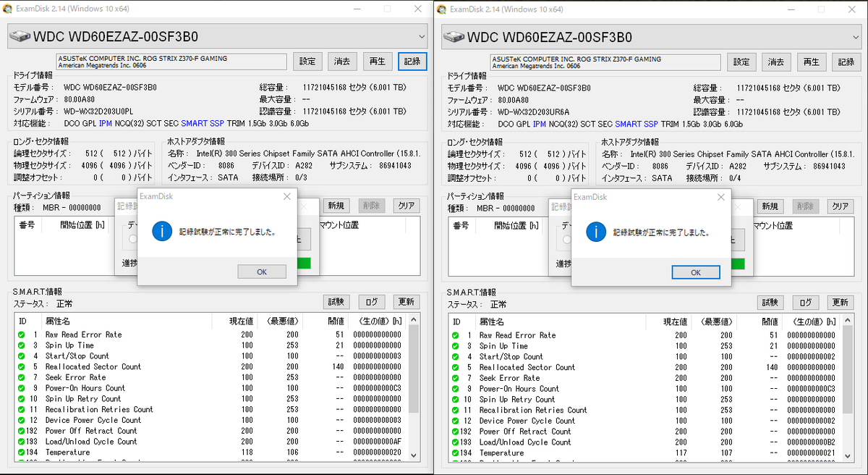Click the 消去 button in the left window
Screen dimensions: 868x475
pos(343,62)
